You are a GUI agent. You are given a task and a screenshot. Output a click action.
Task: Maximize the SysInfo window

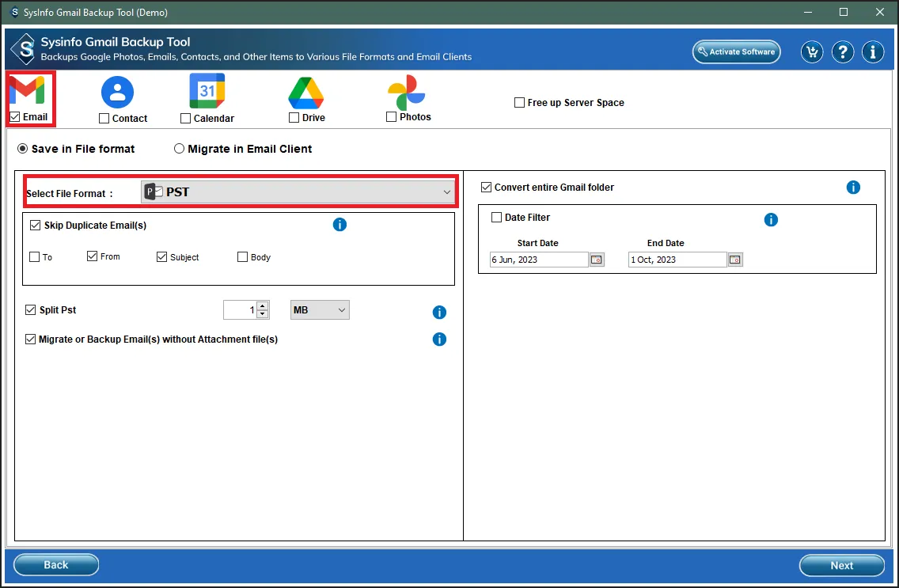[x=844, y=12]
